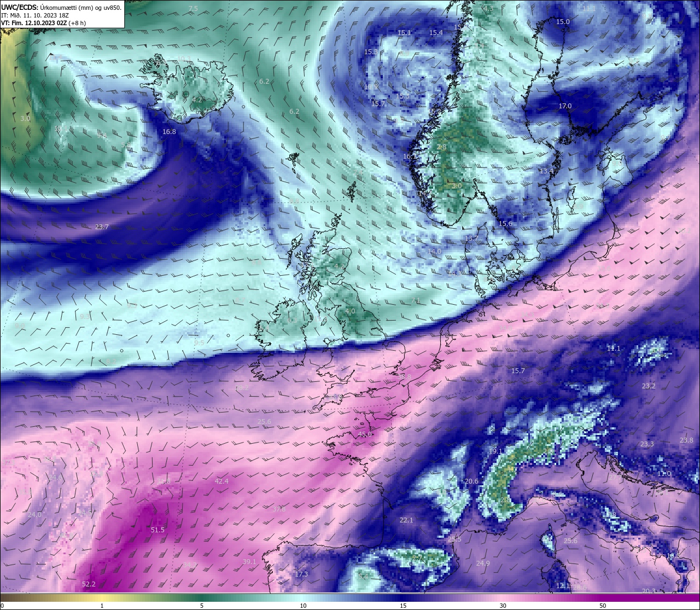Click the 2.8 value over Norway
Viewport: 700px width, 610px height.
coord(442,148)
